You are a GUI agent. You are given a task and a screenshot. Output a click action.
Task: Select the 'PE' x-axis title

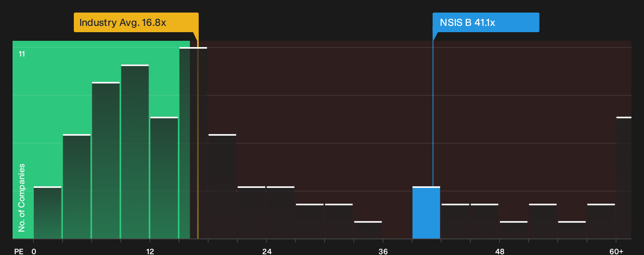(19, 251)
